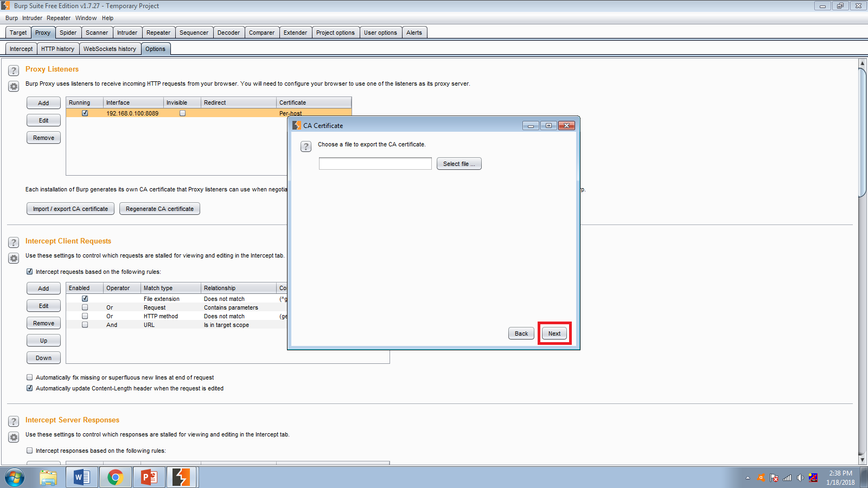Open the volume control in system tray
This screenshot has height=488, width=868.
pyautogui.click(x=800, y=478)
